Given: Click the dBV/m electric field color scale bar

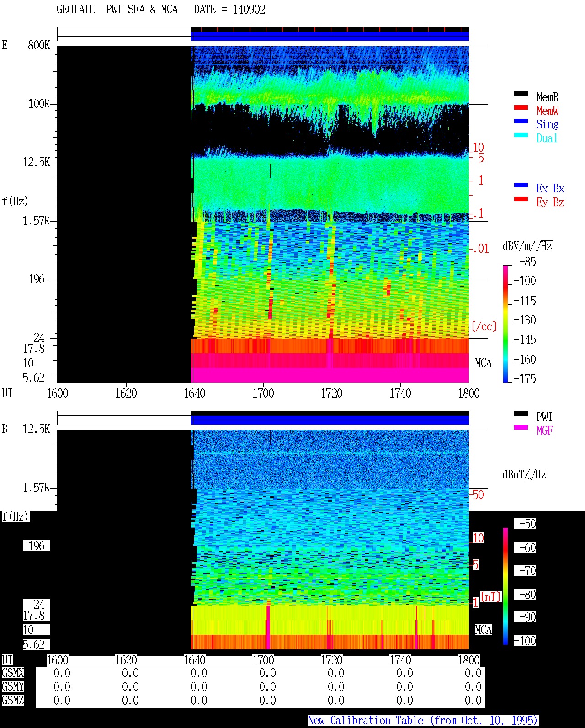Looking at the screenshot, I should pyautogui.click(x=505, y=324).
